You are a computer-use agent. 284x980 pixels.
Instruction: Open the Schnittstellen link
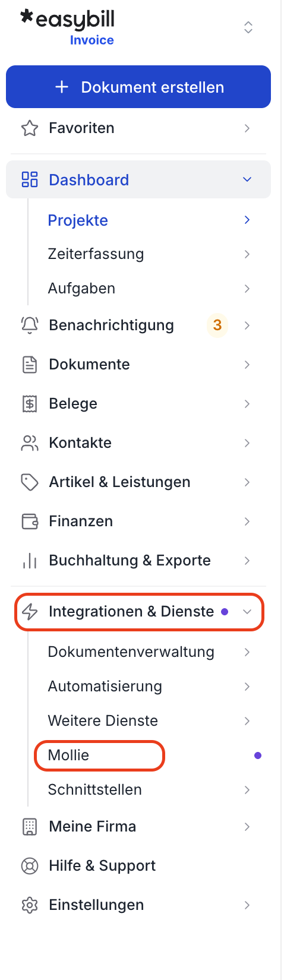click(x=95, y=789)
